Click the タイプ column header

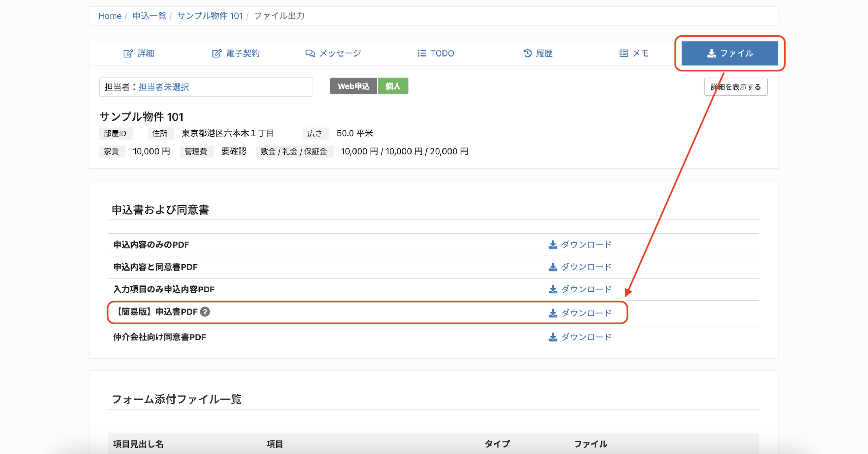click(x=497, y=444)
